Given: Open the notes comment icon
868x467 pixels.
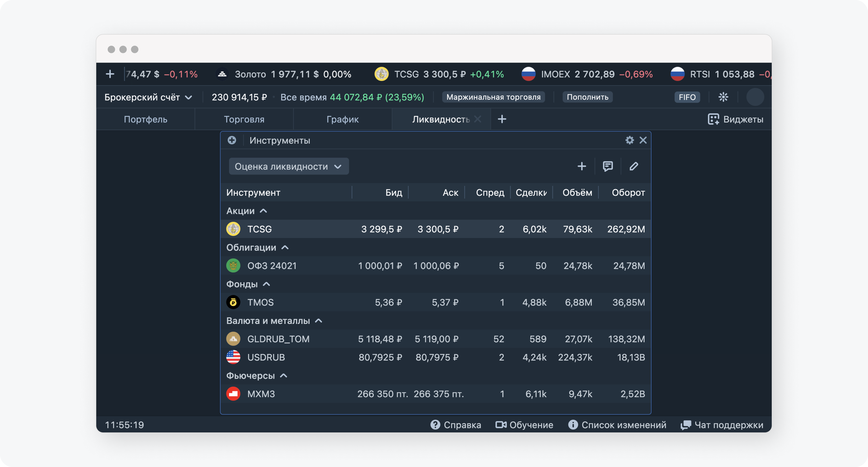Looking at the screenshot, I should [608, 166].
